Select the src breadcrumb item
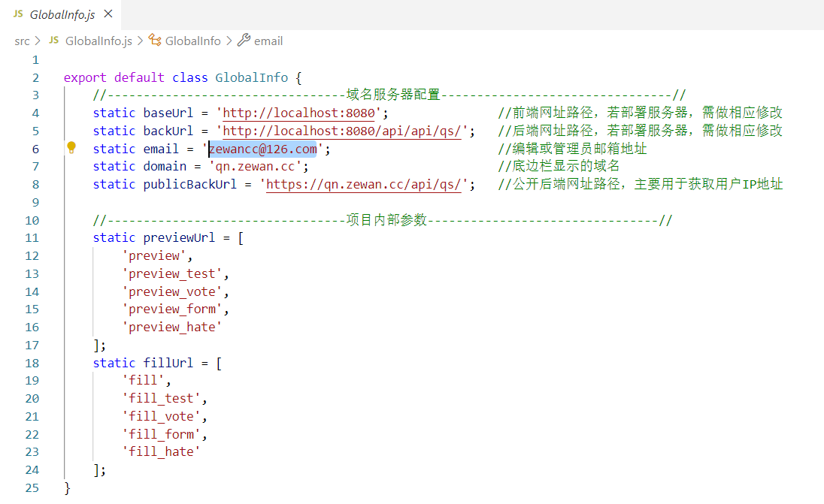The width and height of the screenshot is (824, 504). pos(22,41)
